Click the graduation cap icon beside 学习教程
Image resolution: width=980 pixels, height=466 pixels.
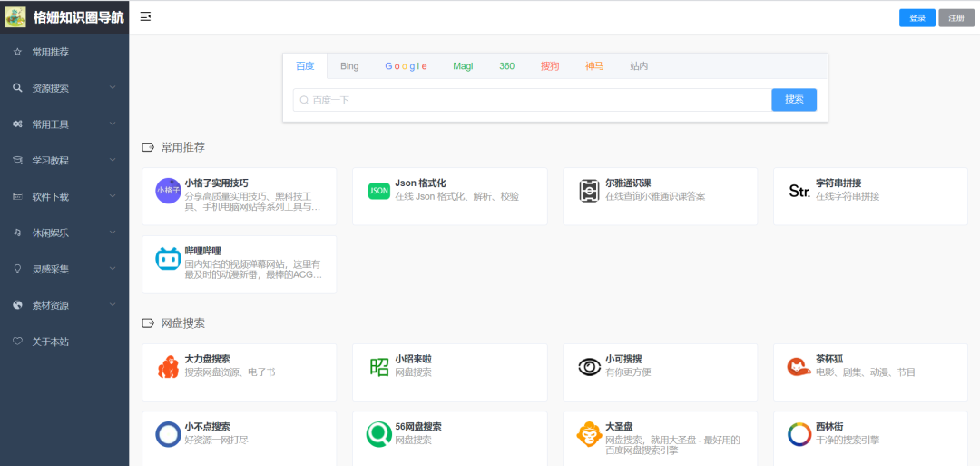17,160
